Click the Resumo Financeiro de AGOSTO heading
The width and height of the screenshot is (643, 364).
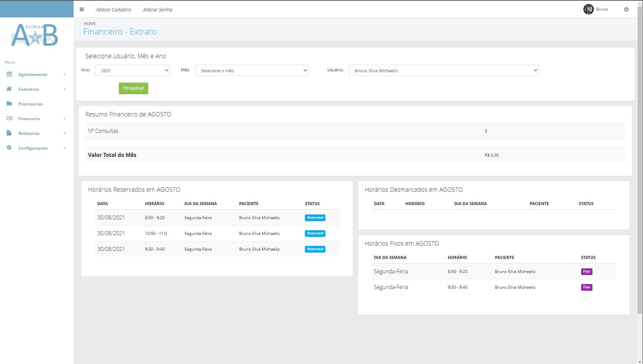click(128, 114)
